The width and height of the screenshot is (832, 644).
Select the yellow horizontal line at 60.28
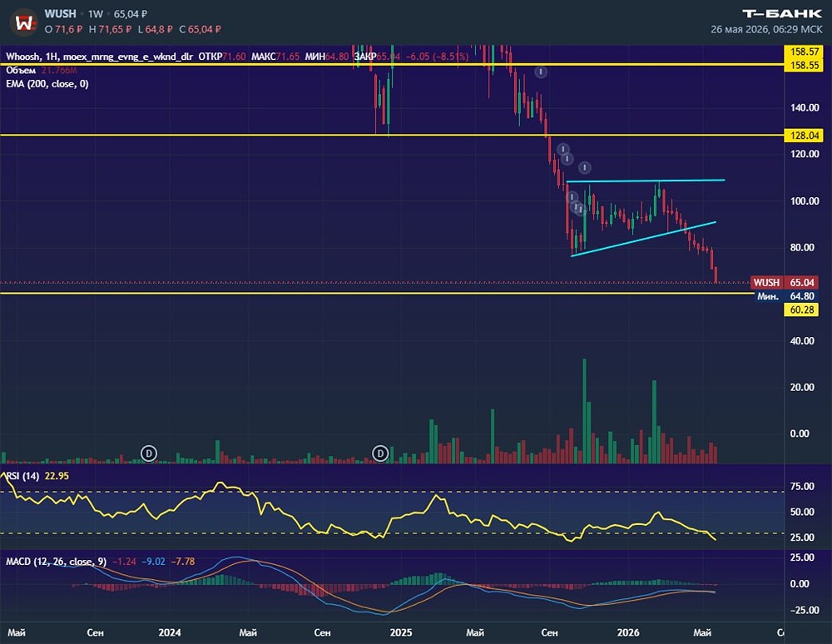tap(377, 293)
